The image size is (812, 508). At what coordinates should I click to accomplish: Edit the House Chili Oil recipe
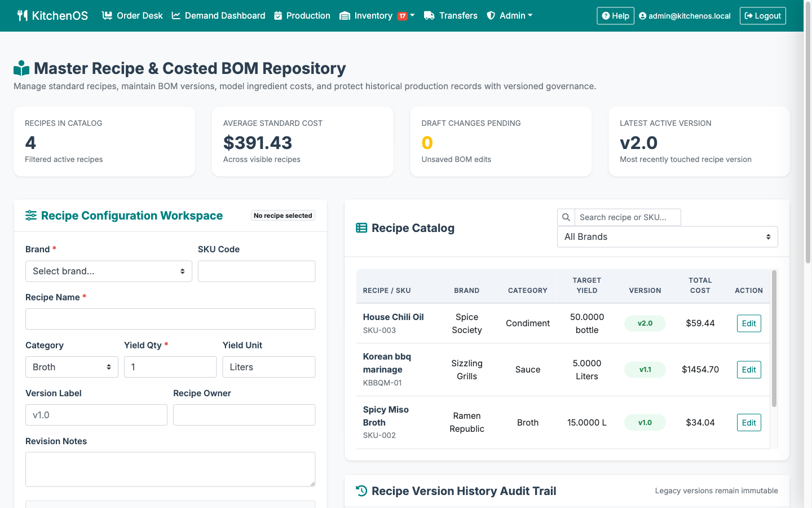click(749, 323)
